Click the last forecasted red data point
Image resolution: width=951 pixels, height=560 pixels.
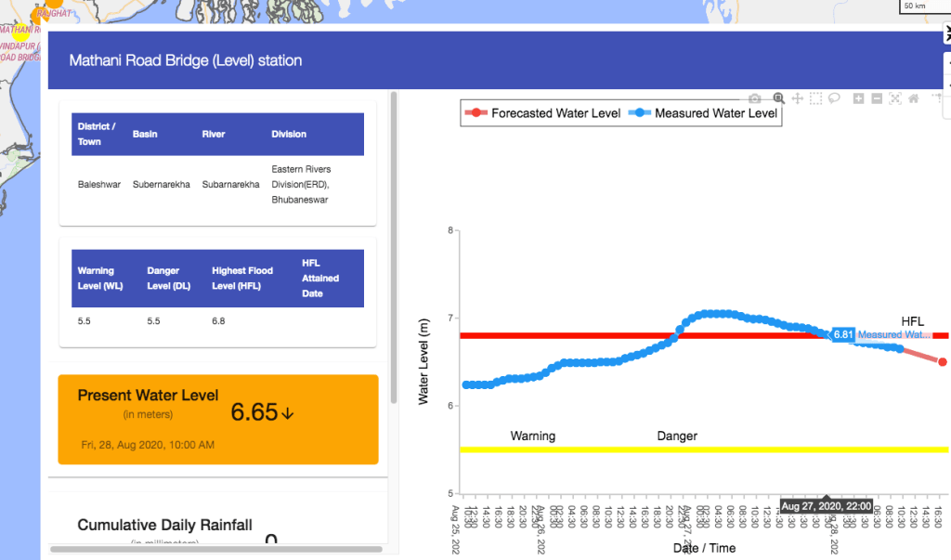(x=942, y=362)
